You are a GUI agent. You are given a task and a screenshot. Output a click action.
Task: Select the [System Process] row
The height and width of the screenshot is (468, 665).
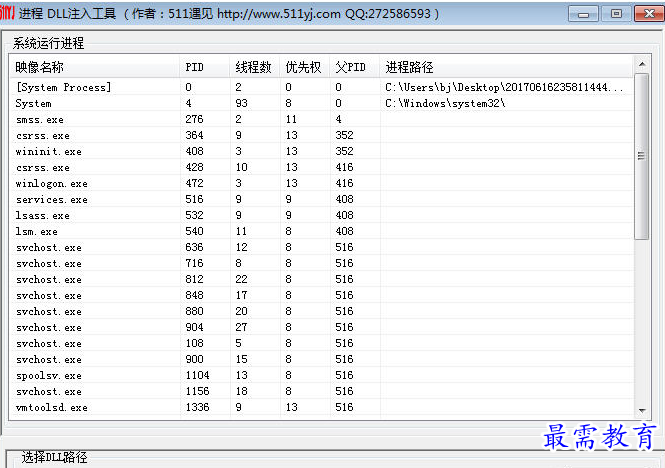(64, 88)
